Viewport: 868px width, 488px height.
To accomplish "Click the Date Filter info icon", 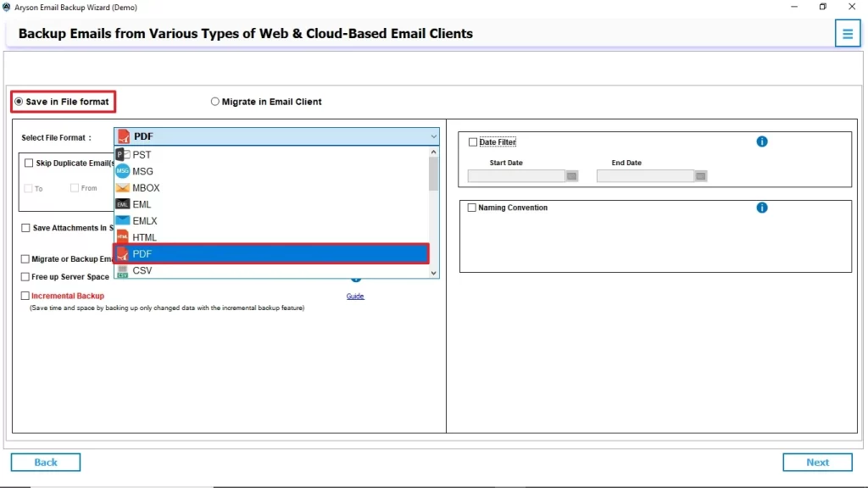I will click(762, 141).
